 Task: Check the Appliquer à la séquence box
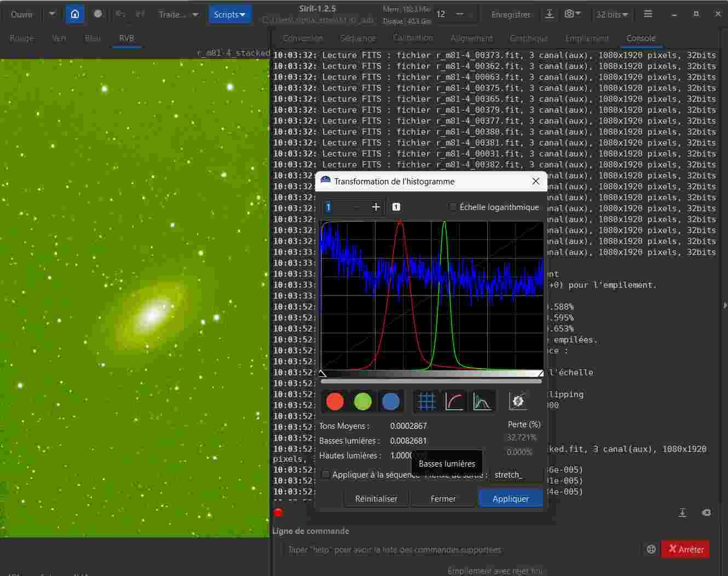pyautogui.click(x=326, y=474)
